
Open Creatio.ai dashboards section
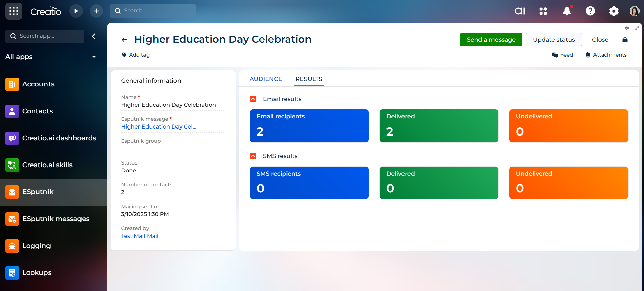pos(54,138)
